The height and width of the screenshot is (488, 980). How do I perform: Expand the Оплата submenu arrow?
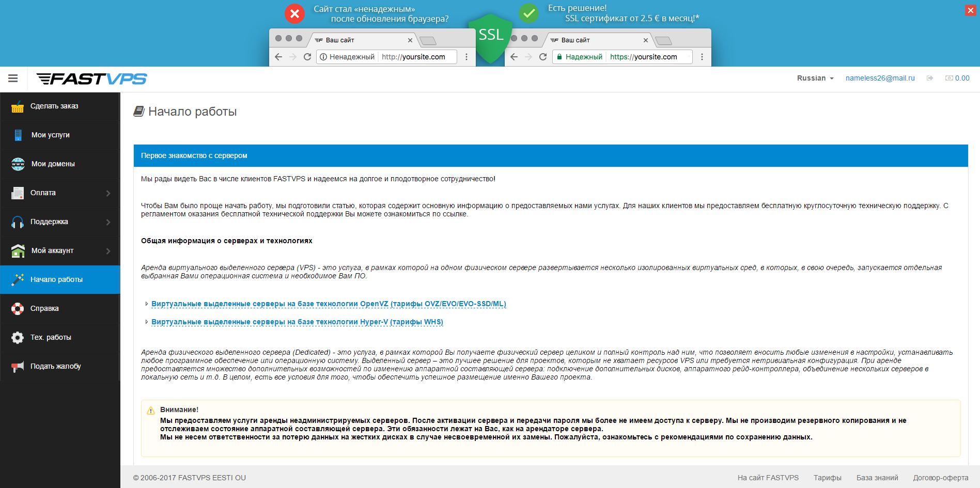(x=108, y=193)
